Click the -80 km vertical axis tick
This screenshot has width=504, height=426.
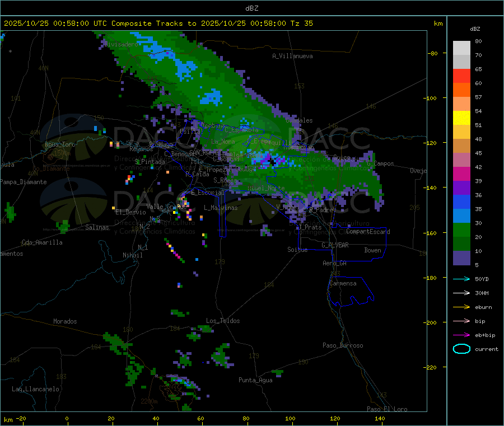433,53
